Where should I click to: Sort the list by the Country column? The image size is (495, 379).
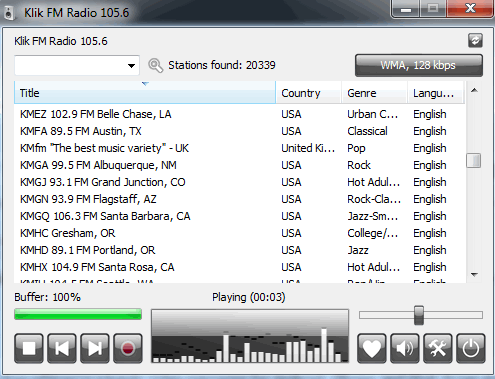pos(308,93)
